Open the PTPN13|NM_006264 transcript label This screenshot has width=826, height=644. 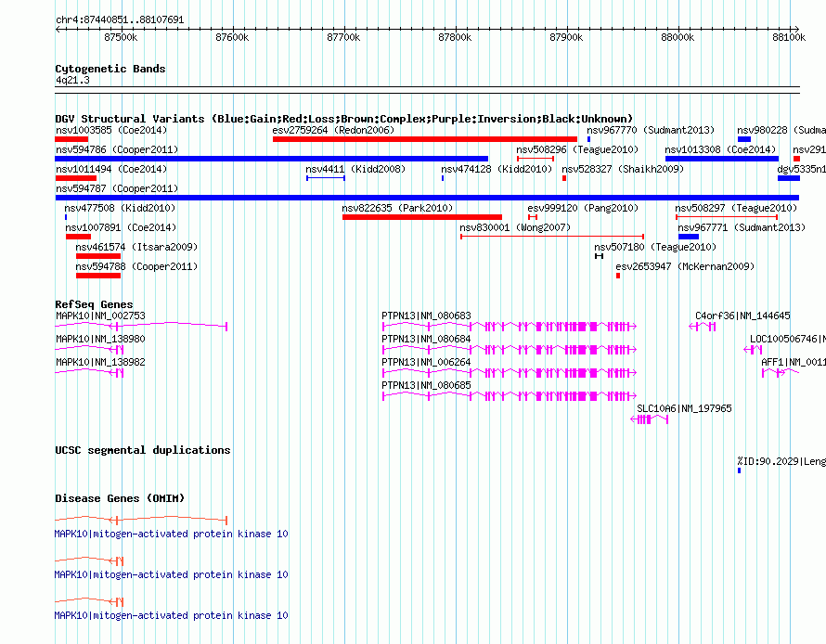426,362
